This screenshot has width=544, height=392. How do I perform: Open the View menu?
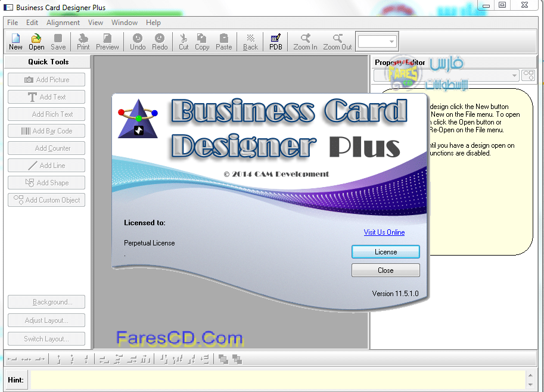pos(95,23)
